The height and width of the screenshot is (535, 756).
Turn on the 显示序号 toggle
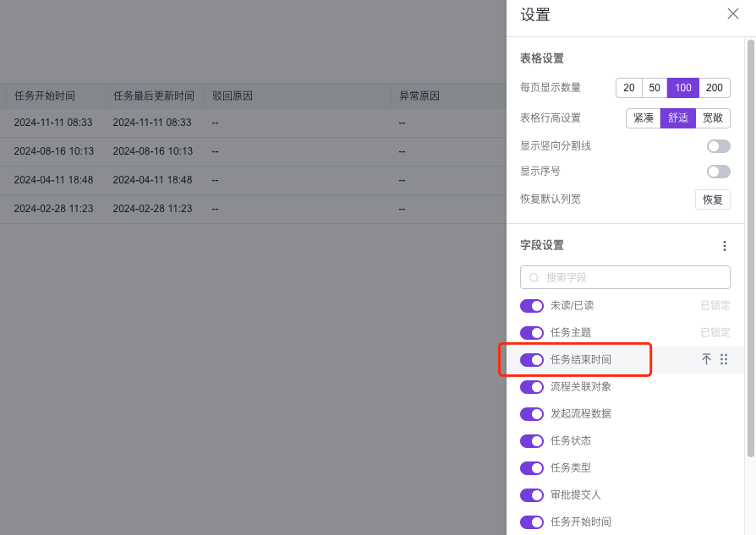(718, 171)
